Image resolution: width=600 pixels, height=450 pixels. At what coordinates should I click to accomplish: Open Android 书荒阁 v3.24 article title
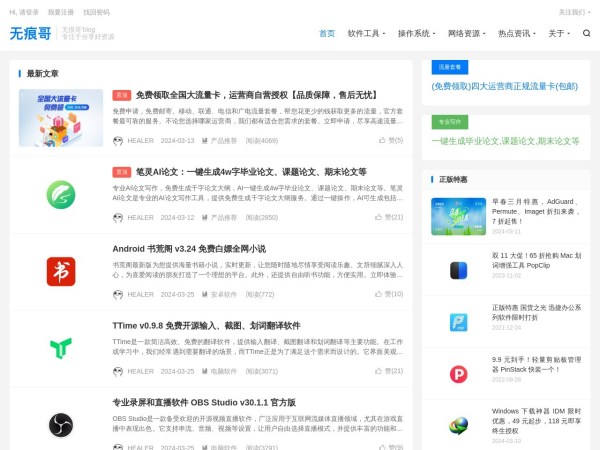tap(189, 249)
